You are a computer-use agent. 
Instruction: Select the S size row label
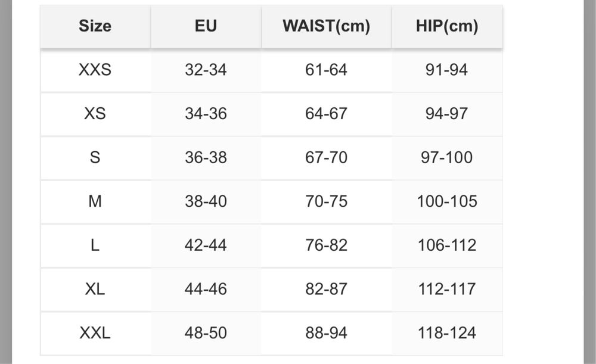95,157
